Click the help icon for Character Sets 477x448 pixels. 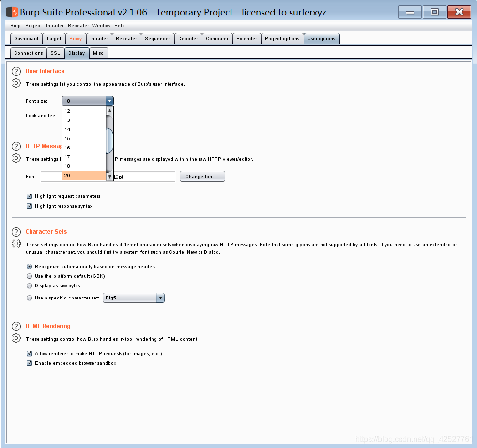coord(16,232)
